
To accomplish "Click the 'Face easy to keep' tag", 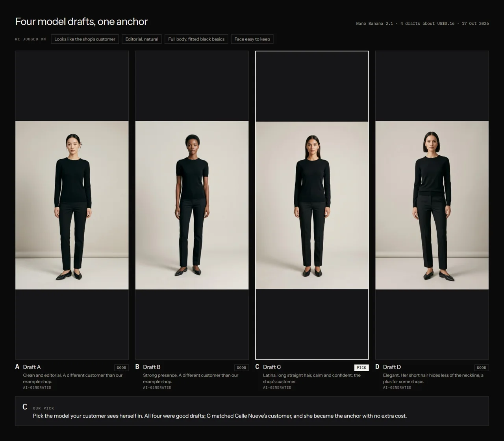I will [252, 39].
